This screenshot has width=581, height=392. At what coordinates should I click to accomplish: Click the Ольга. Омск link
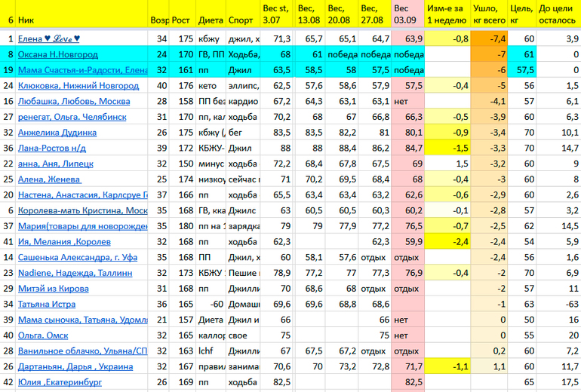click(43, 335)
